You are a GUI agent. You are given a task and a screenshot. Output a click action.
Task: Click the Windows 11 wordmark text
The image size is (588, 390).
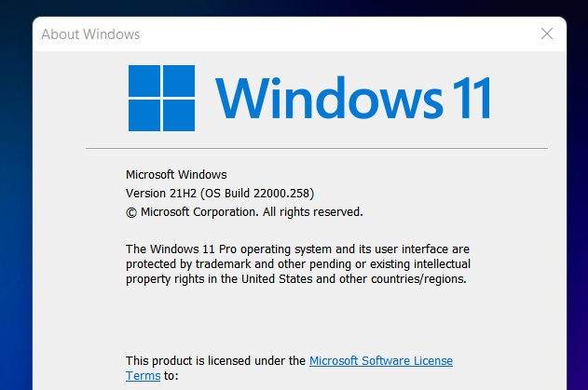[x=353, y=98]
